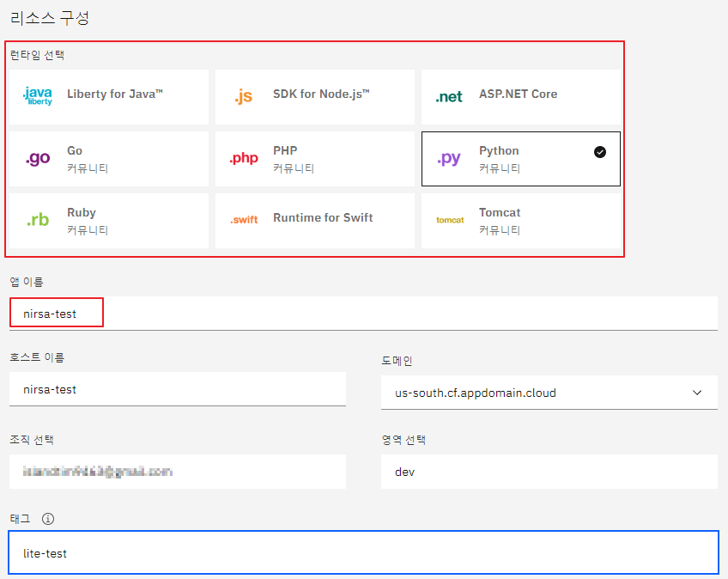728x579 pixels.
Task: Open the 도메인 dropdown chevron
Action: pyautogui.click(x=697, y=393)
